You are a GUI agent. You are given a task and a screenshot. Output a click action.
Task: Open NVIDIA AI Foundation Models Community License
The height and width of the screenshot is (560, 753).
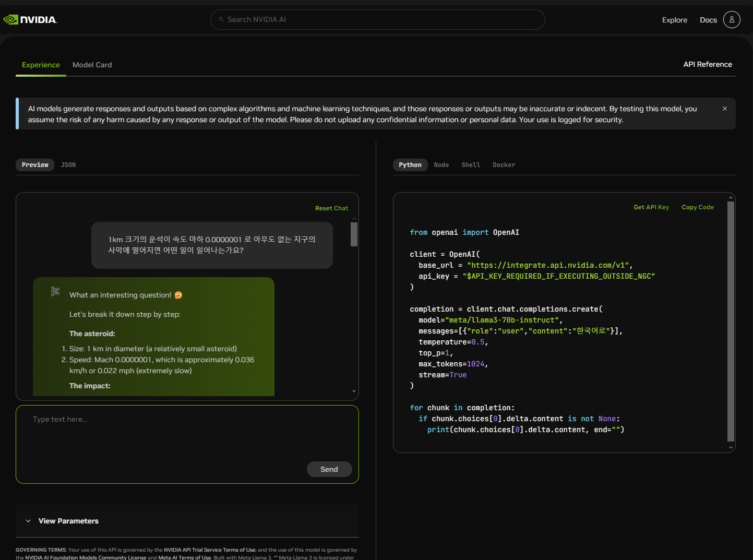(86, 557)
